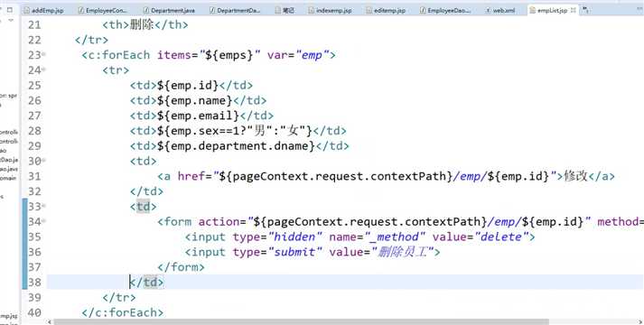Click the <c:forEach opening tag name

pyautogui.click(x=116, y=55)
